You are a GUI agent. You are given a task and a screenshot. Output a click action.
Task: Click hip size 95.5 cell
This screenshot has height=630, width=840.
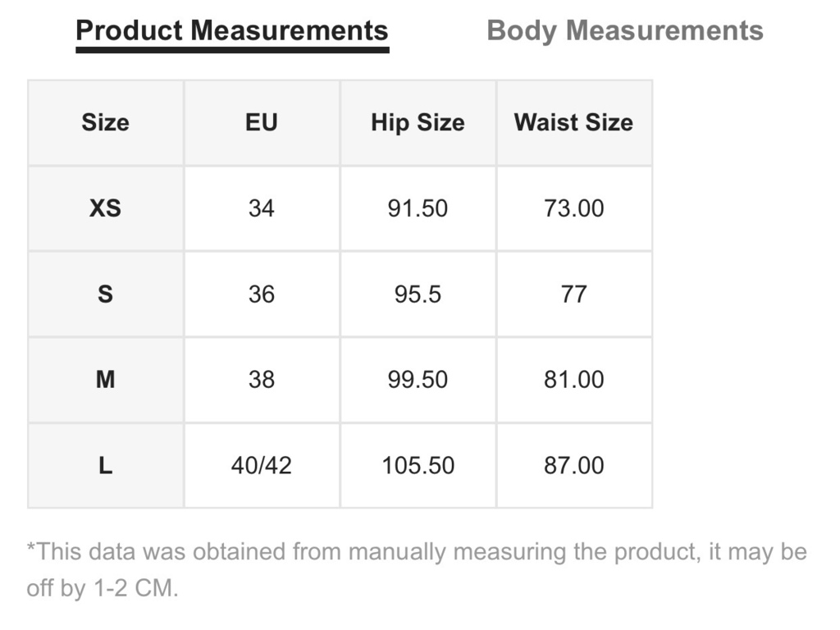(x=418, y=294)
